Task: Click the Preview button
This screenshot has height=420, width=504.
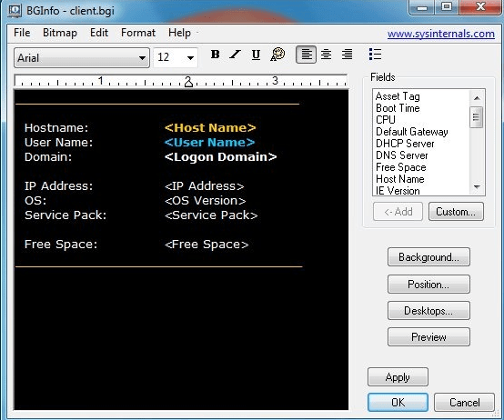Action: 428,337
